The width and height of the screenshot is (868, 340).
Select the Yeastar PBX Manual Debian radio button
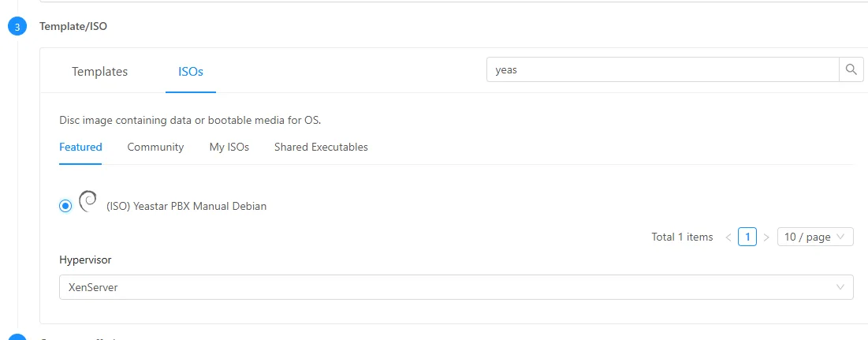pyautogui.click(x=65, y=206)
